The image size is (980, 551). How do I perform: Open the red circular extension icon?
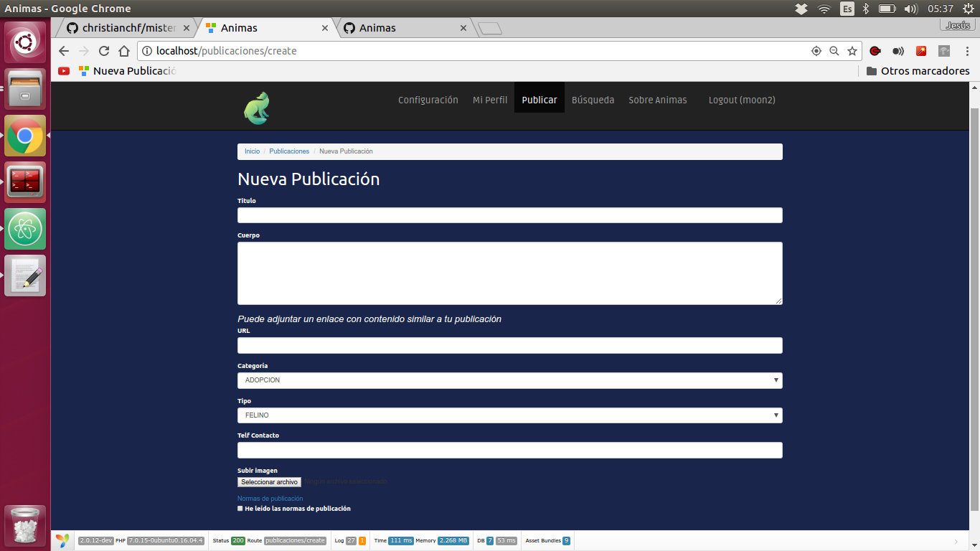pyautogui.click(x=875, y=51)
